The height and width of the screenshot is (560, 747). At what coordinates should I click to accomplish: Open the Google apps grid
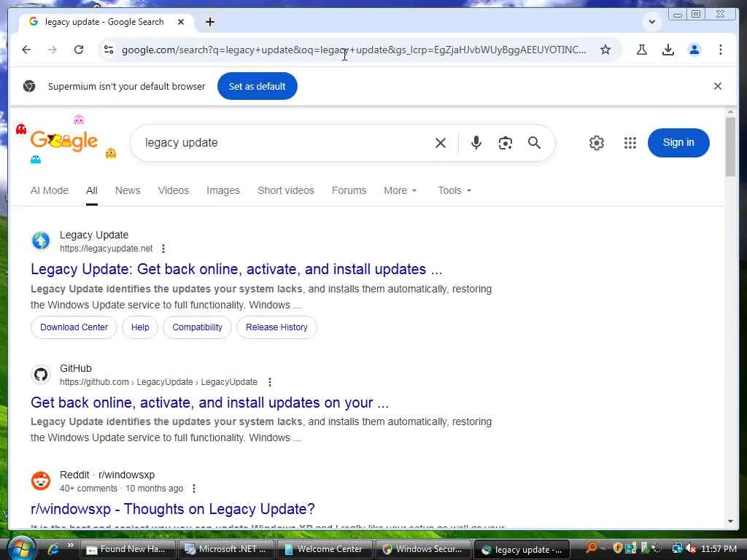coord(630,143)
